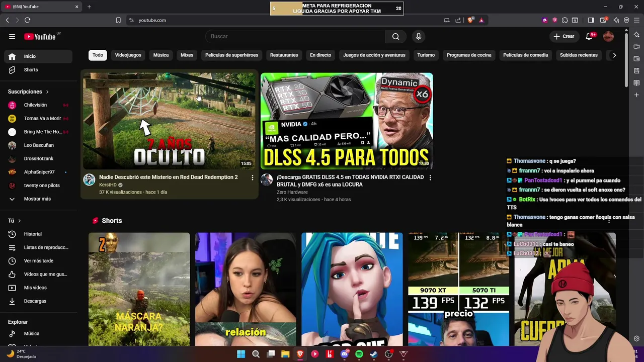
Task: Open the notifications bell
Action: (589, 36)
